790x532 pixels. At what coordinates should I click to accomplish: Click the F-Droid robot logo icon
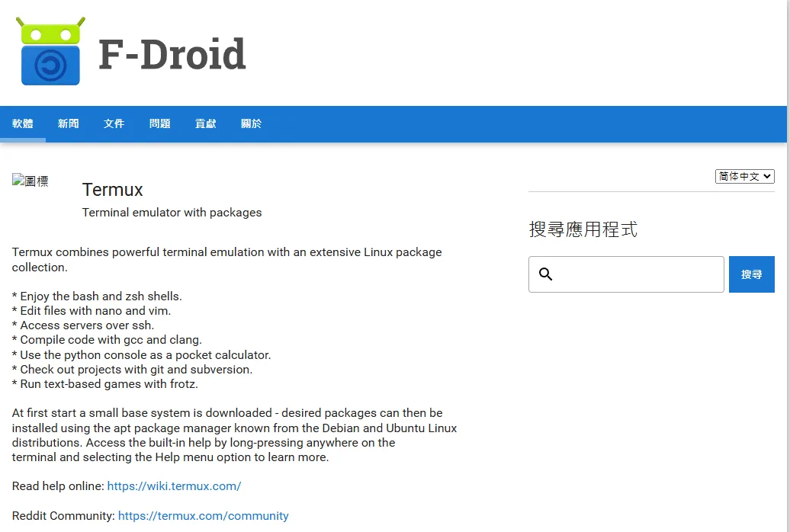(50, 51)
